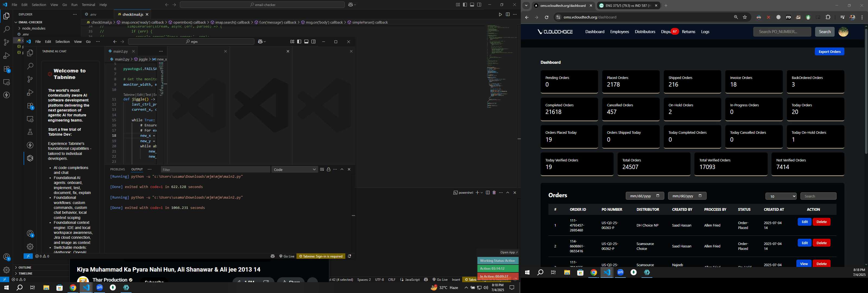
Task: Open the rows-per-page '10' dropdown
Action: [781, 196]
